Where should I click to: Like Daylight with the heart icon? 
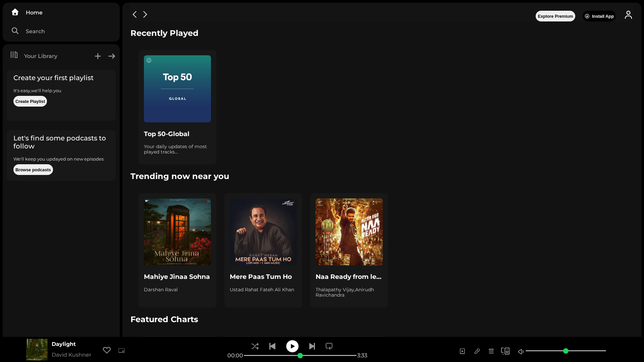[x=107, y=350]
